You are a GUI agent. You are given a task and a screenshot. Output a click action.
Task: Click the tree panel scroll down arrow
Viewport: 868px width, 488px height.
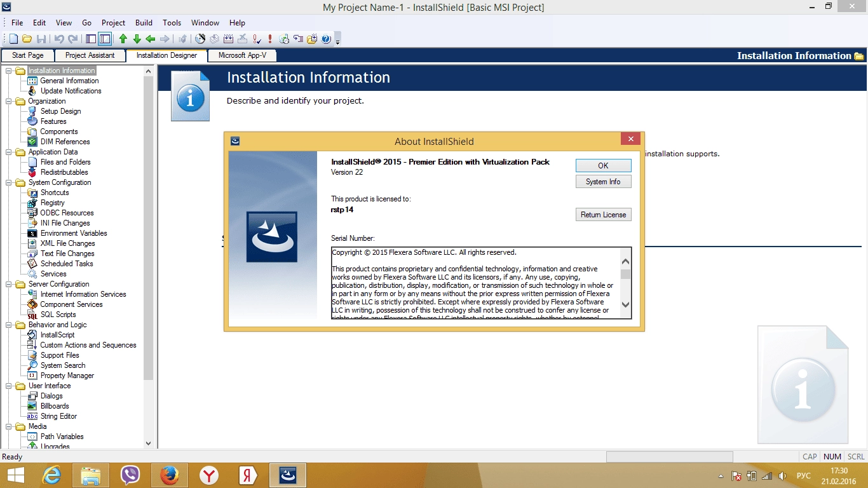(149, 444)
